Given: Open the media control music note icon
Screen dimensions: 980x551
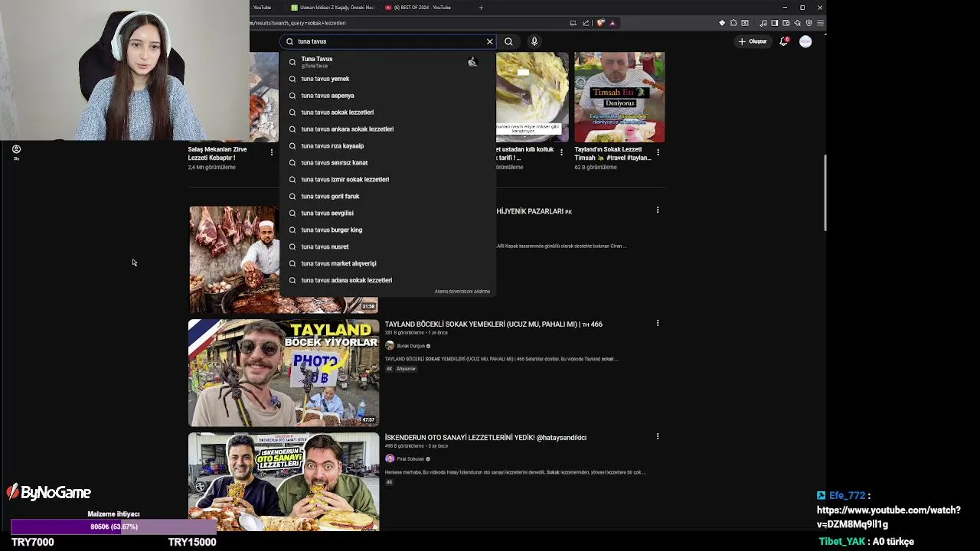Looking at the screenshot, I should coord(763,23).
